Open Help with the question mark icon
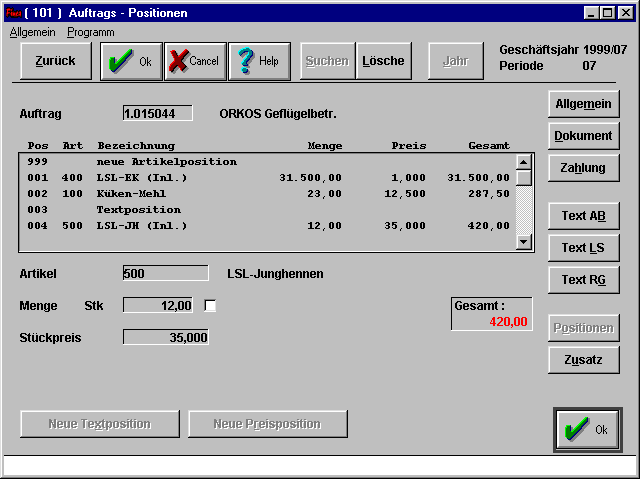 pos(259,61)
